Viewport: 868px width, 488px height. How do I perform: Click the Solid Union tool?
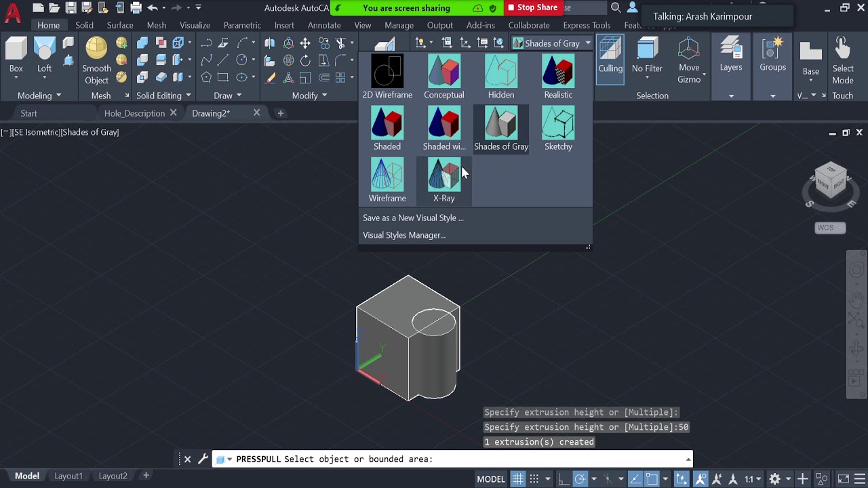click(x=142, y=43)
